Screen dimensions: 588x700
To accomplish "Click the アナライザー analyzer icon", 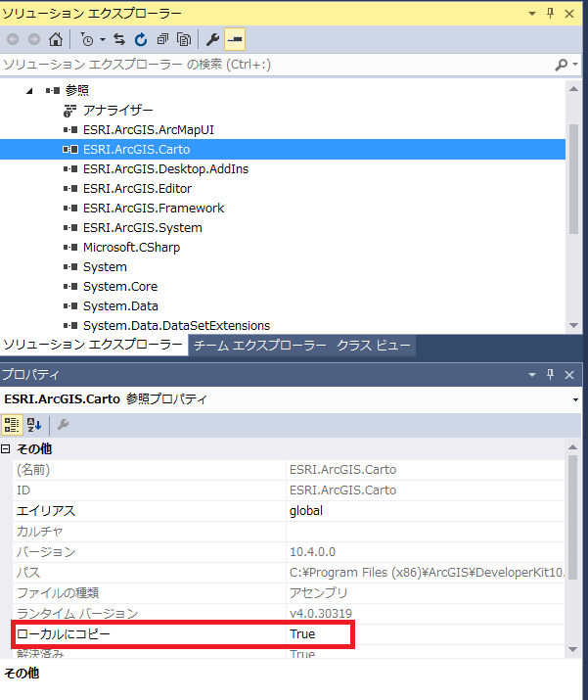I will tap(69, 111).
